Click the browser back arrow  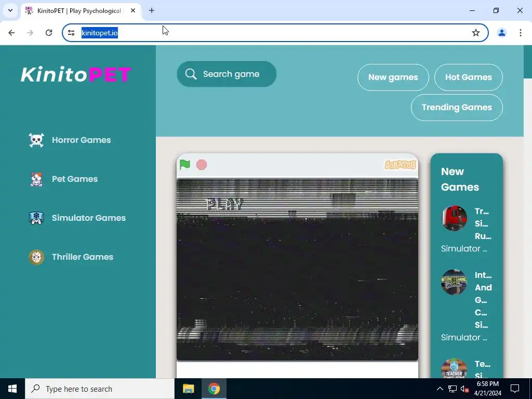point(11,33)
